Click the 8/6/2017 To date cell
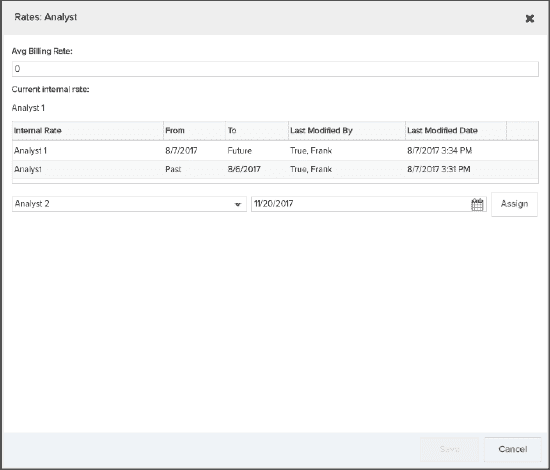550x470 pixels. coord(244,169)
